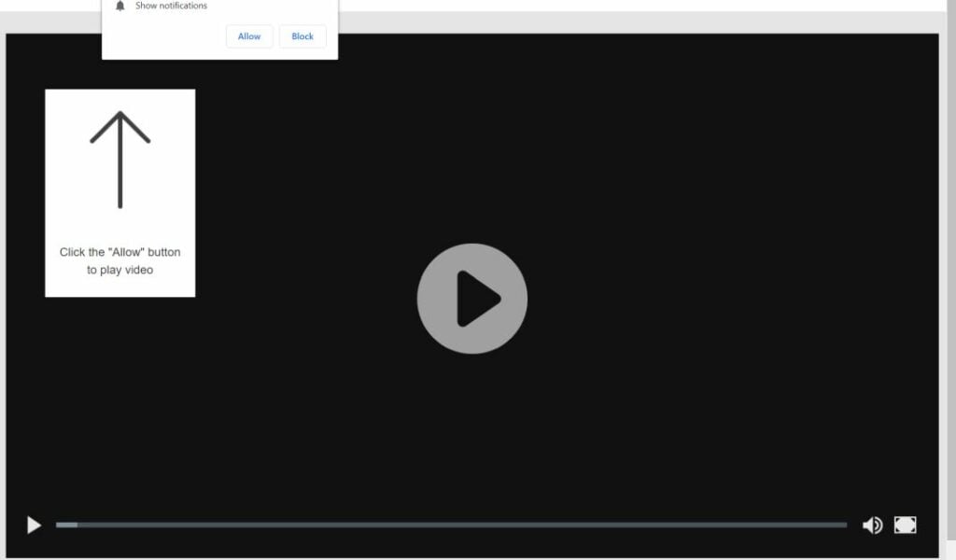The height and width of the screenshot is (560, 956).
Task: Click the Allow button in the notification prompt
Action: point(248,35)
